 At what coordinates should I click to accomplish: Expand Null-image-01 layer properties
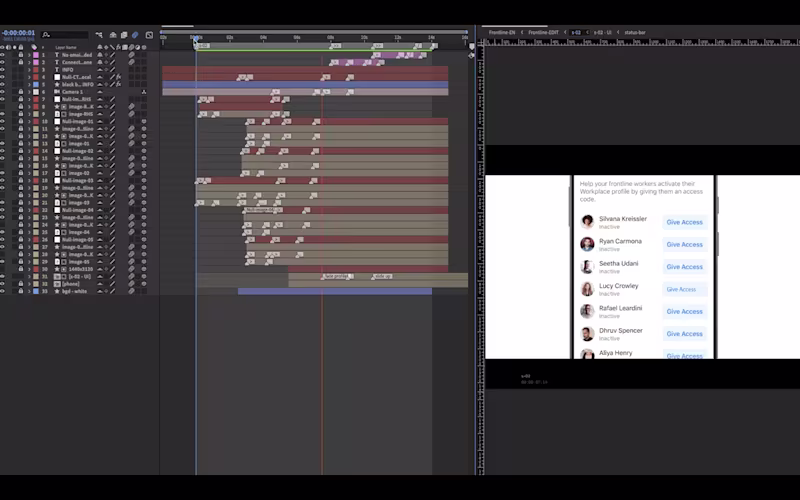(29, 121)
